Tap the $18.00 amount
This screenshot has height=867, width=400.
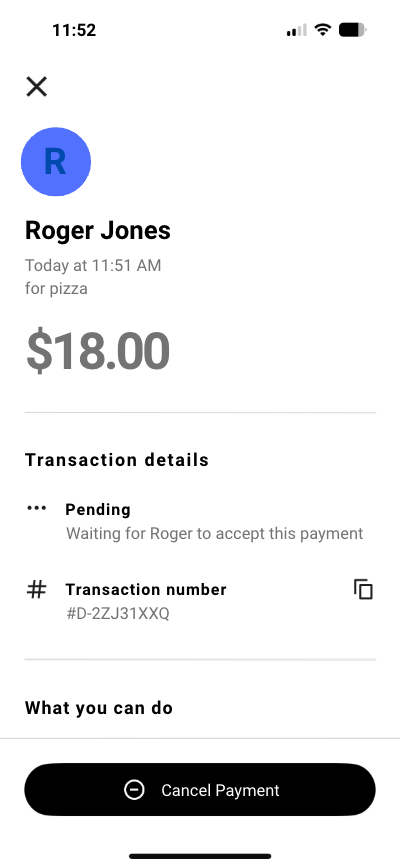click(x=98, y=351)
